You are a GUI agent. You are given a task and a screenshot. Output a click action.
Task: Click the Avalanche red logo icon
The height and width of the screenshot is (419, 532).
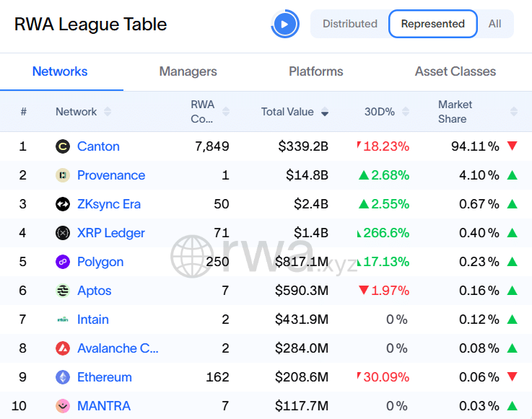point(63,348)
